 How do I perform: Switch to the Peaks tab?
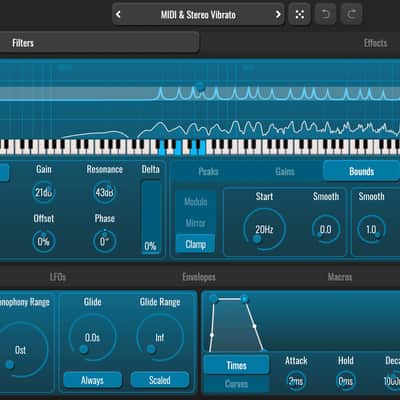[x=208, y=171]
